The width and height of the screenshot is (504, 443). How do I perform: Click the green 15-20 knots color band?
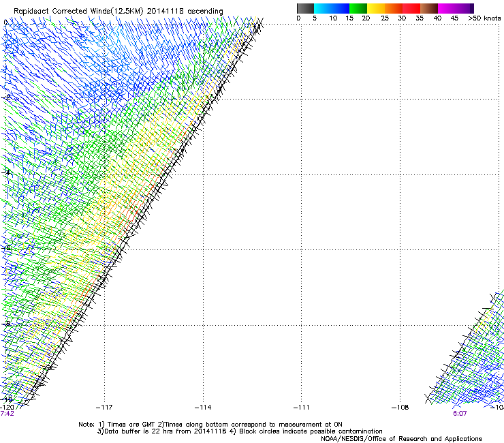tap(358, 8)
